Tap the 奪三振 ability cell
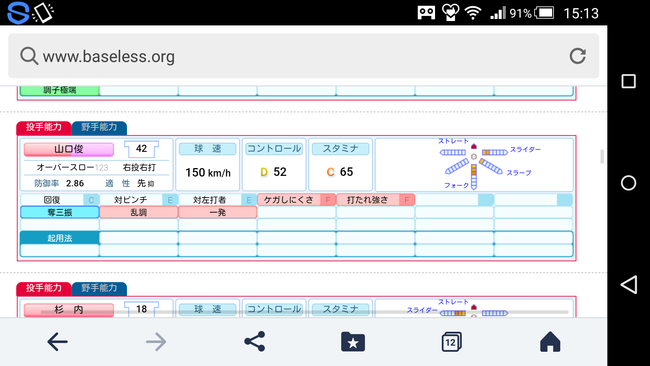 [x=60, y=212]
